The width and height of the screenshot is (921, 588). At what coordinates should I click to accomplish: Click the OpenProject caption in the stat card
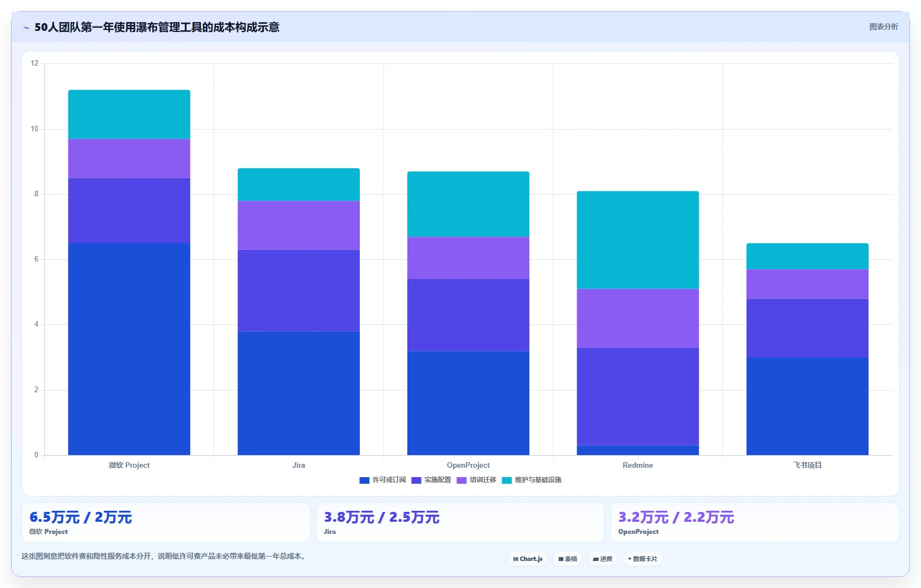(x=638, y=532)
